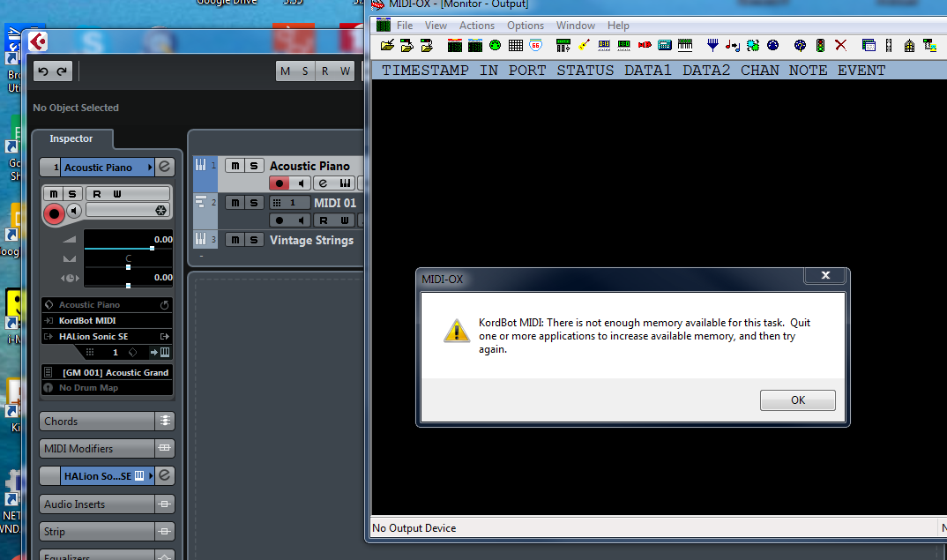Toggle monitor speaker button in the Inspector
947x560 pixels.
coord(74,211)
